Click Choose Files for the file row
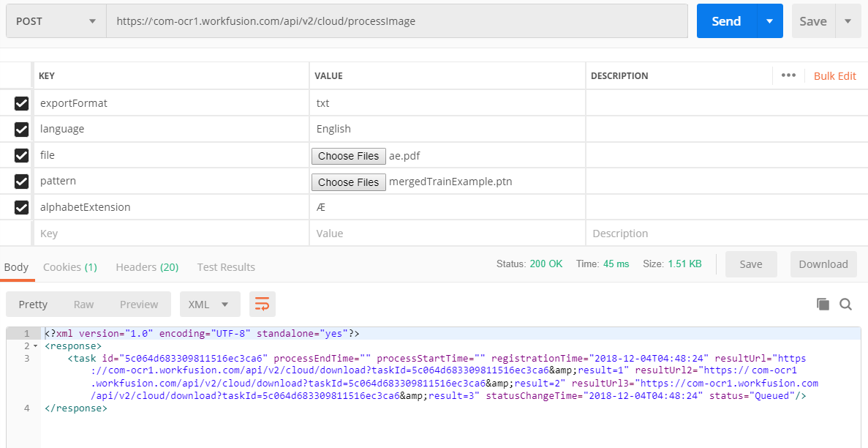Image resolution: width=868 pixels, height=448 pixels. tap(349, 156)
